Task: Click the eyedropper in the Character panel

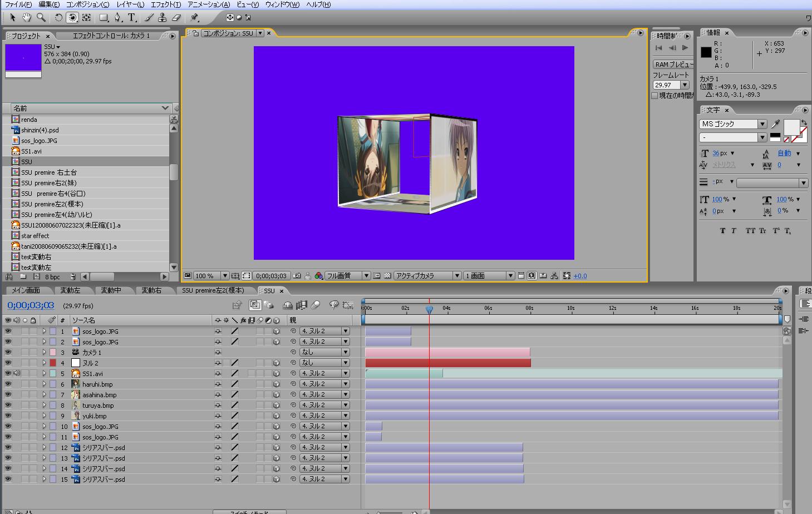Action: pos(776,124)
